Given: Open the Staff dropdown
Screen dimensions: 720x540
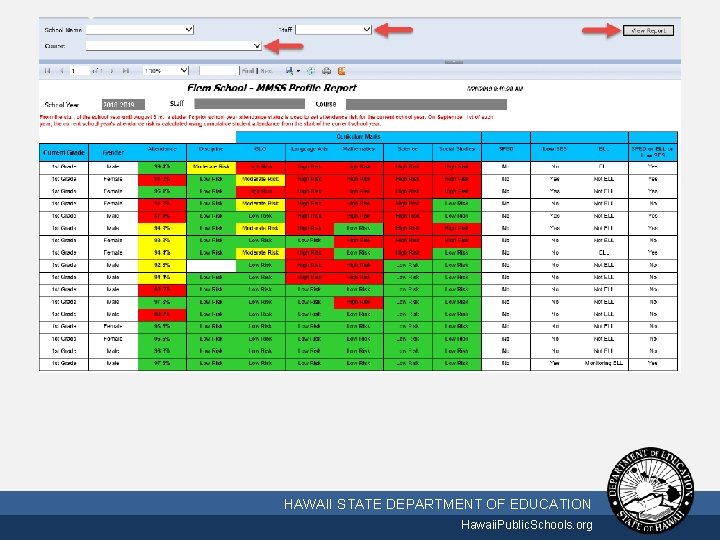Looking at the screenshot, I should point(333,29).
